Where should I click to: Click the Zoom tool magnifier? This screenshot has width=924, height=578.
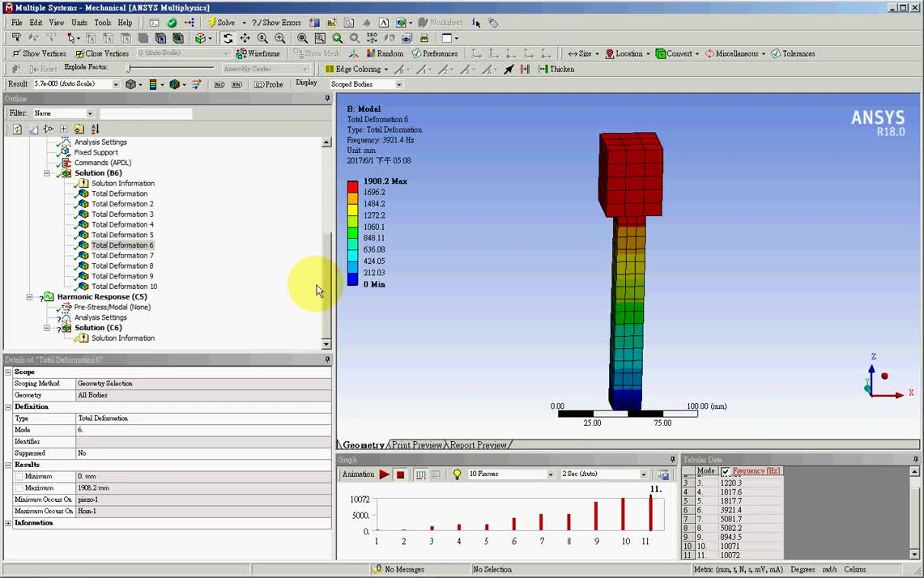263,38
